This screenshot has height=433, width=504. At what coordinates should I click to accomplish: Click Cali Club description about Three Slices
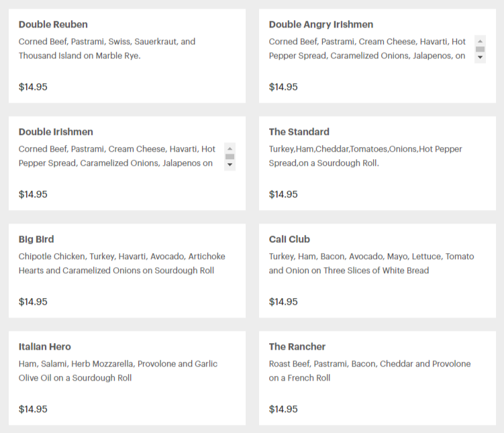(x=371, y=263)
